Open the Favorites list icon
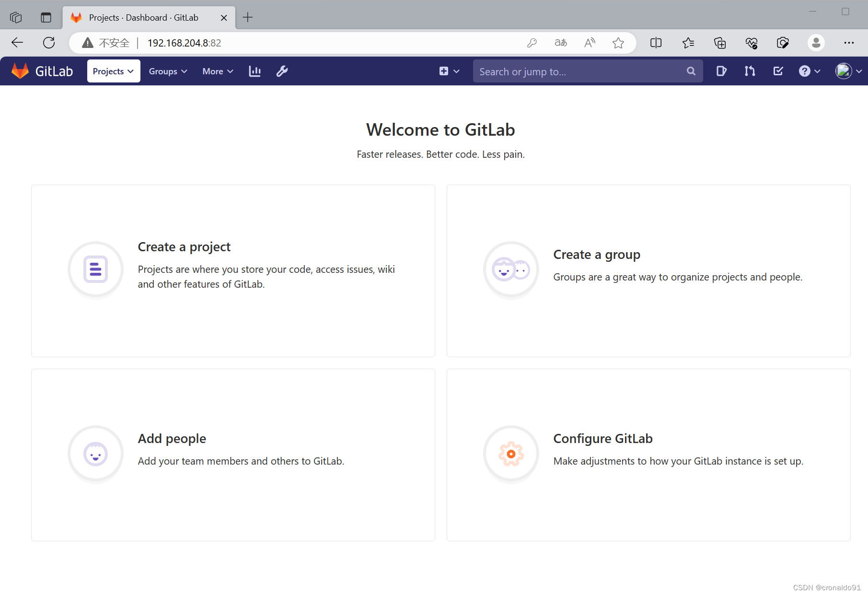868x595 pixels. 688,43
